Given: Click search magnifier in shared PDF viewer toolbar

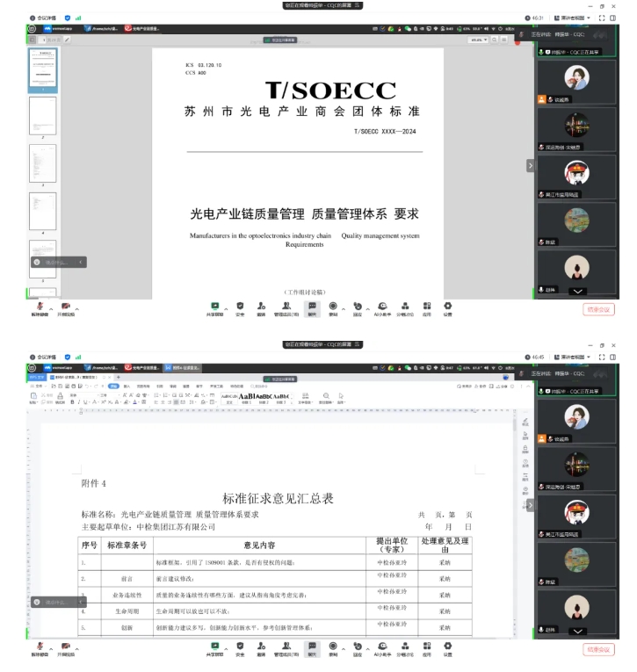Looking at the screenshot, I should point(495,40).
